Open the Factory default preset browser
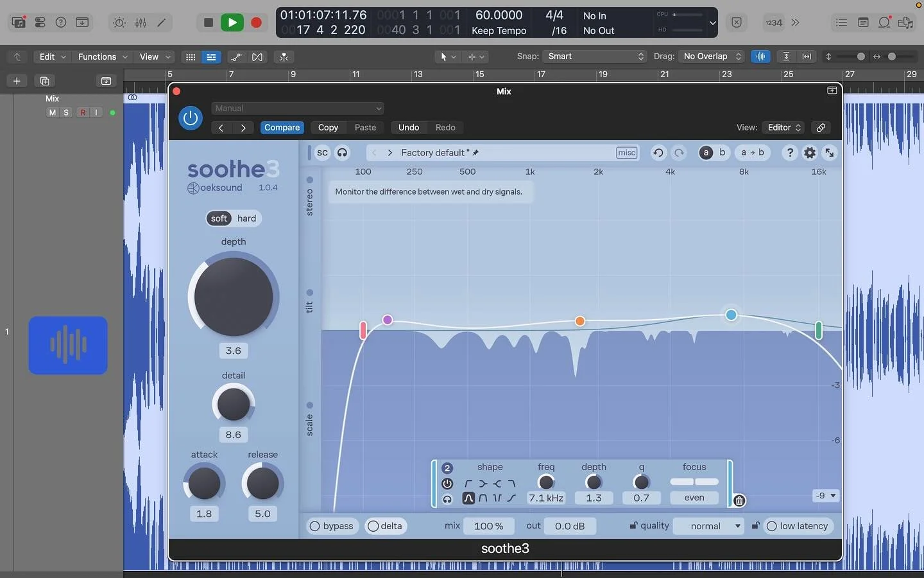 440,153
